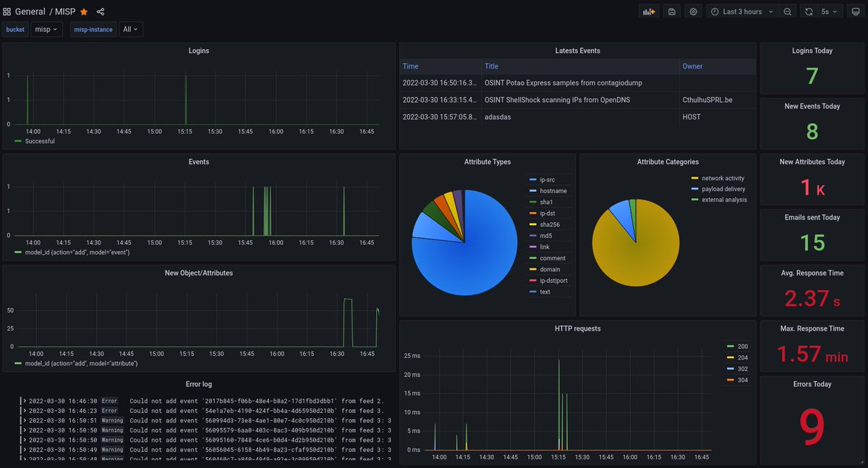Click the Add panel icon
The image size is (868, 468).
point(649,12)
